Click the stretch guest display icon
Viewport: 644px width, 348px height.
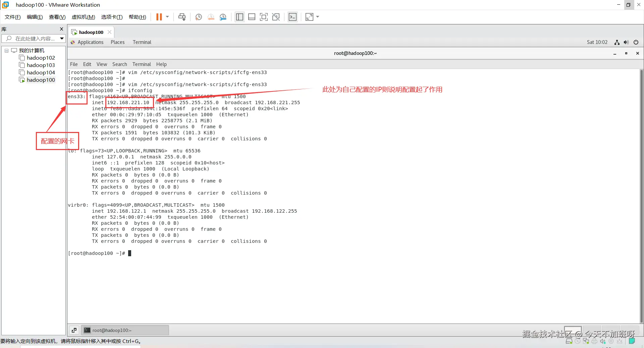click(309, 17)
